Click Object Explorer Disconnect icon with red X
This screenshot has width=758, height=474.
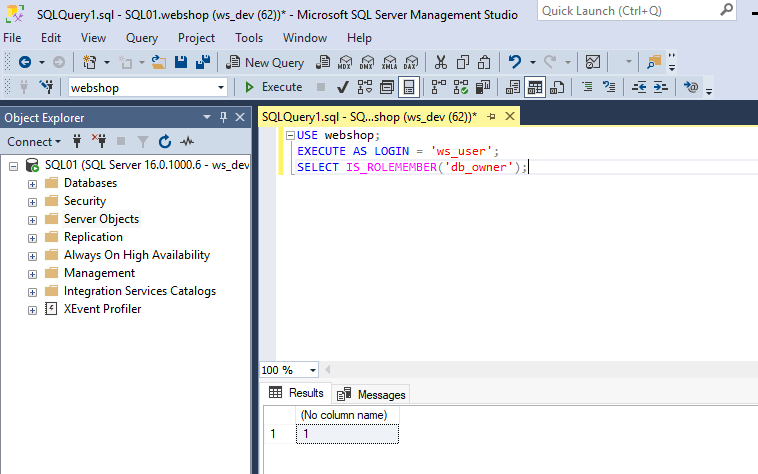tap(99, 141)
